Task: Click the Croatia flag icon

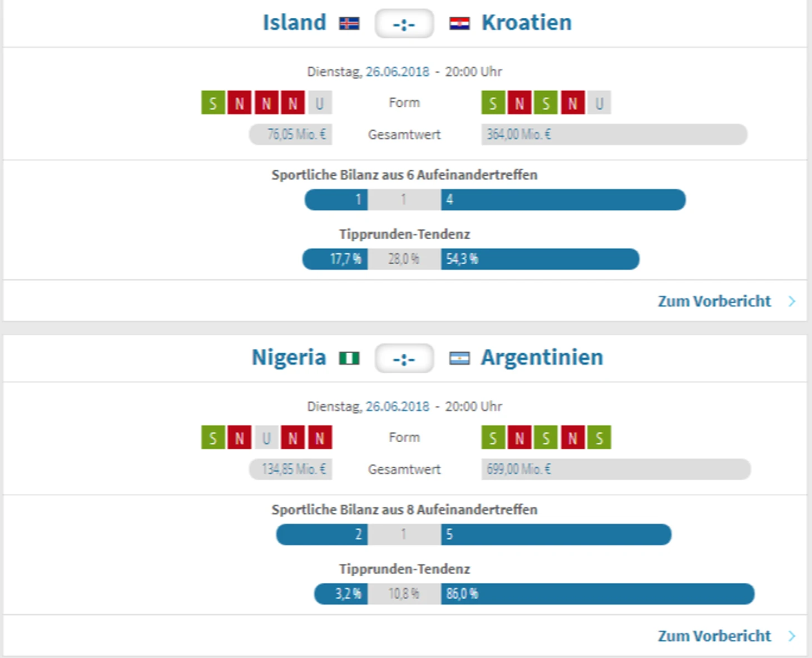Action: coord(459,23)
